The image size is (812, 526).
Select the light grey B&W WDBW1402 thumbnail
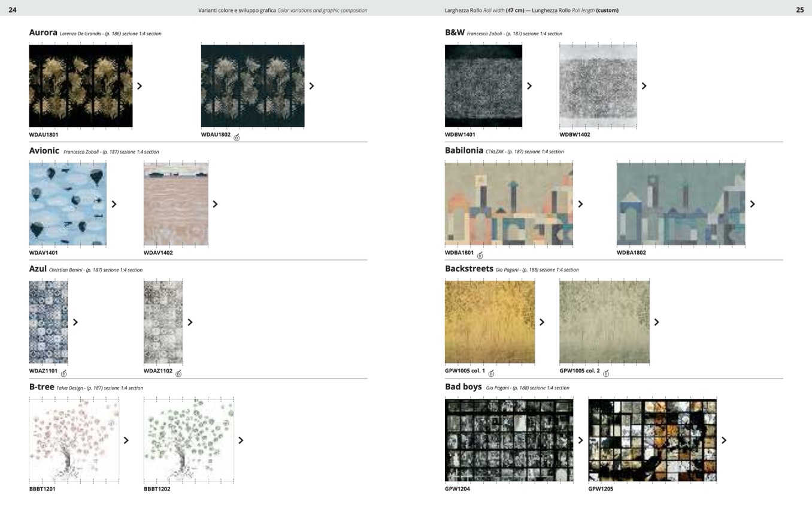[x=598, y=86]
